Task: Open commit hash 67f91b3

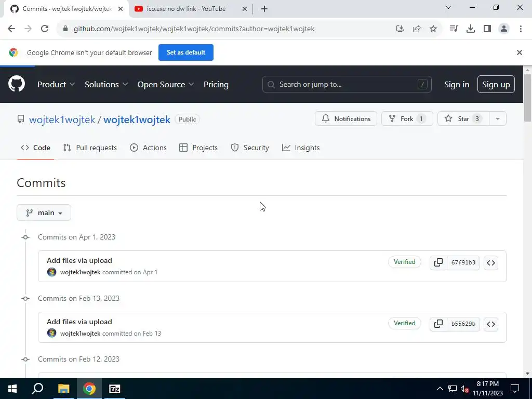Action: pos(463,262)
